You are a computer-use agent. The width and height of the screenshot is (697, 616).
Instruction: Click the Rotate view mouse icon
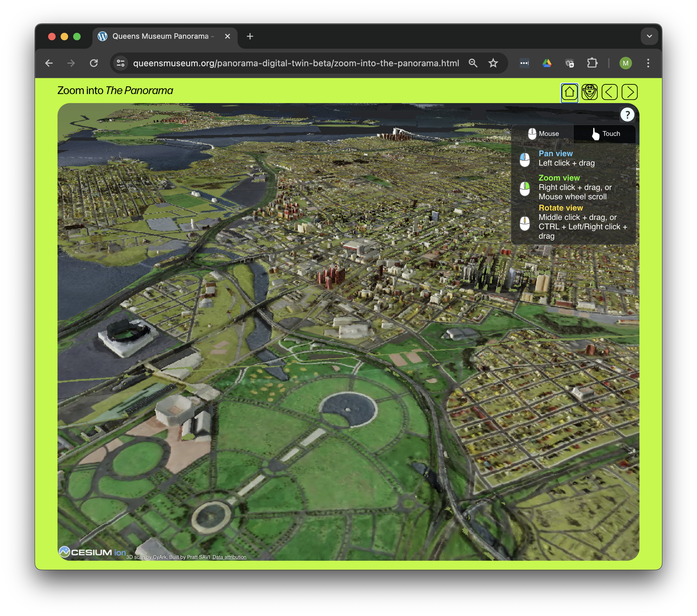click(525, 223)
